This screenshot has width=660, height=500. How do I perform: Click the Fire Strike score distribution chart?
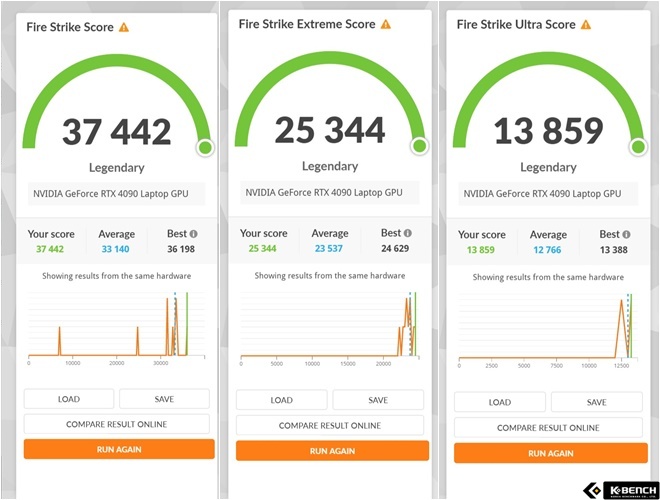[117, 329]
